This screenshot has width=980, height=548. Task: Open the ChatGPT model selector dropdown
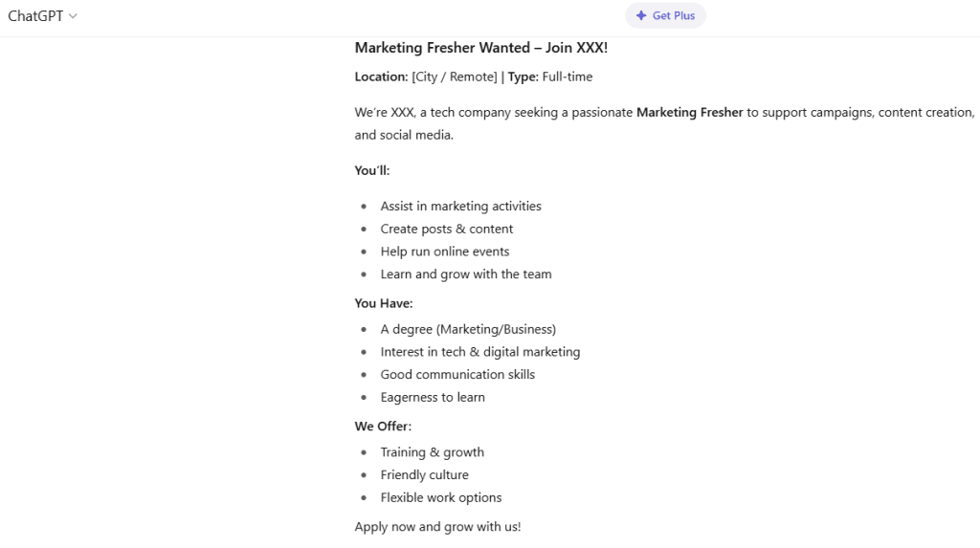[x=42, y=16]
